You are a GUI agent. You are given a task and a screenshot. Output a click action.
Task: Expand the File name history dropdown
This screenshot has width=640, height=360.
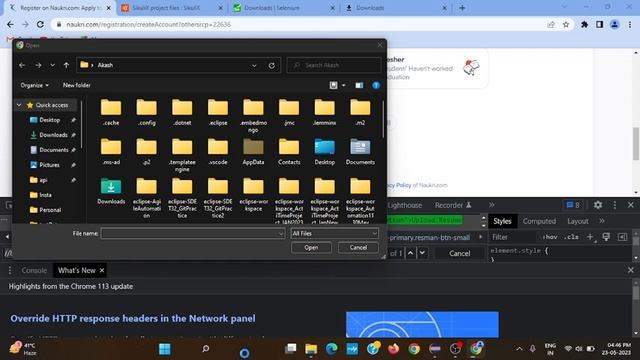[x=280, y=233]
